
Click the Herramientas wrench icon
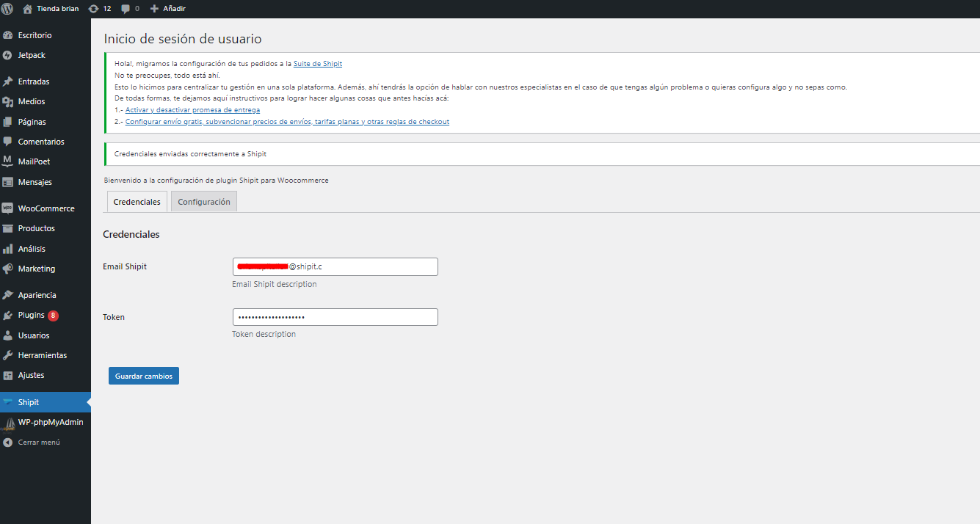pos(8,355)
